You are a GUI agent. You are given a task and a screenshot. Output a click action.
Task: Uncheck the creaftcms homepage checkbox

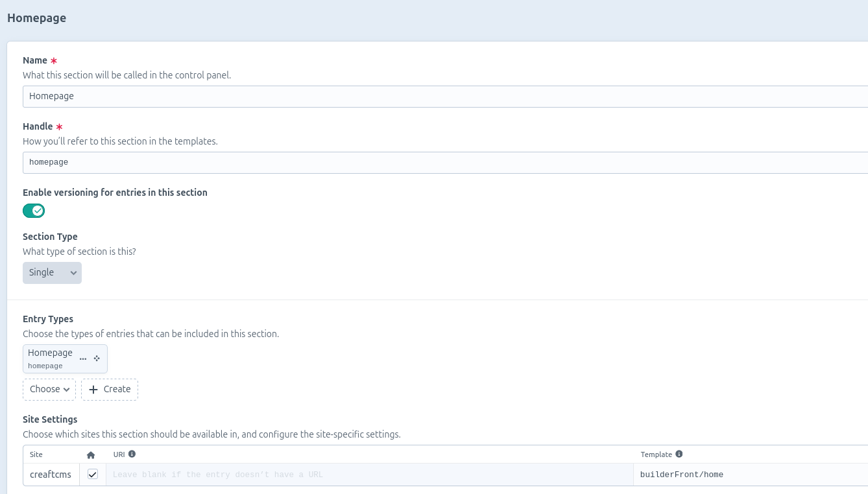93,475
